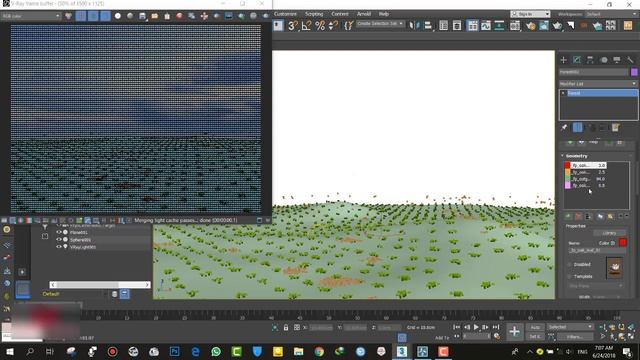Switch to Motion tab in command panel
Viewport: 640px width, 360px height.
click(x=604, y=60)
